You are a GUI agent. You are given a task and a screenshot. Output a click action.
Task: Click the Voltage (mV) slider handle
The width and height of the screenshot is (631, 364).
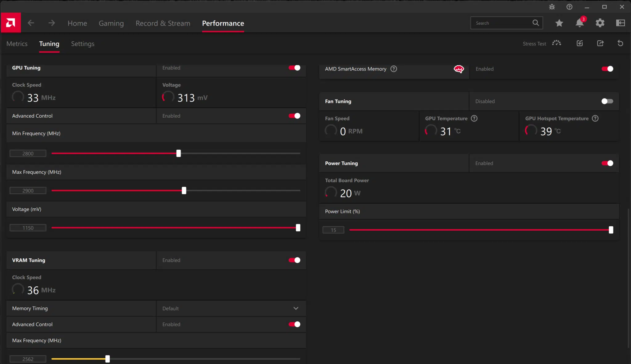(298, 228)
